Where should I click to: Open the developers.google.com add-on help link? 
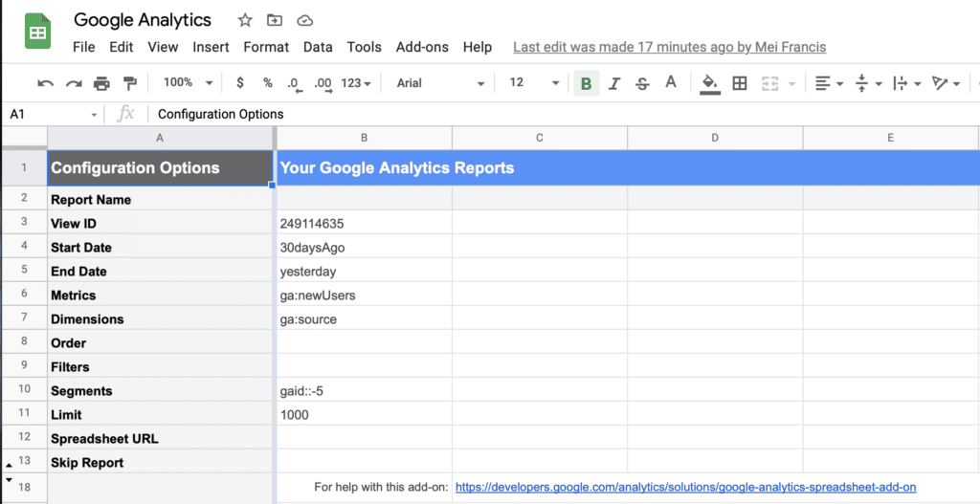point(685,487)
